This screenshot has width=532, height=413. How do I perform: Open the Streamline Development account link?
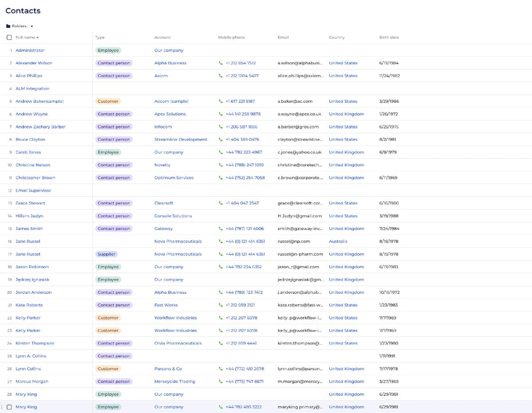[x=181, y=140]
